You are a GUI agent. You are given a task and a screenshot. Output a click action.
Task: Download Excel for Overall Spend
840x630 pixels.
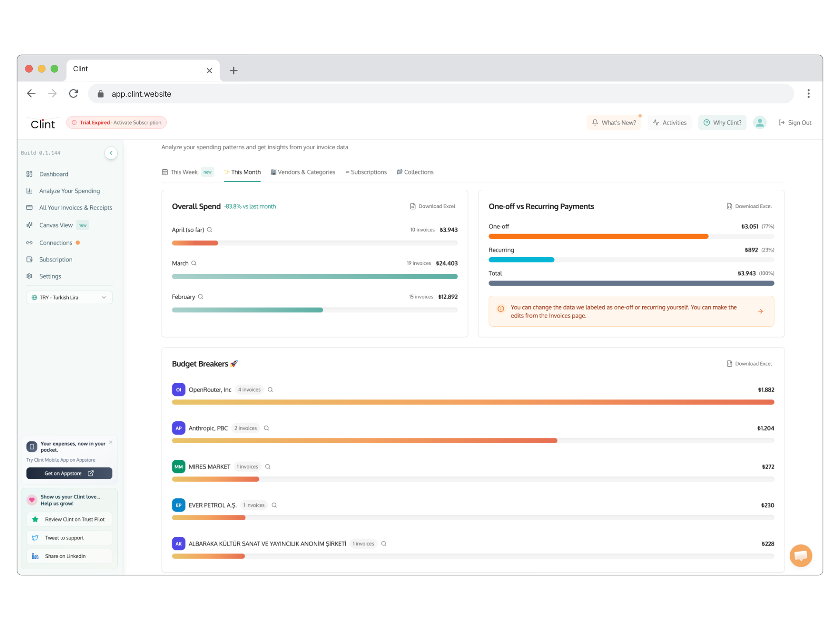click(433, 206)
